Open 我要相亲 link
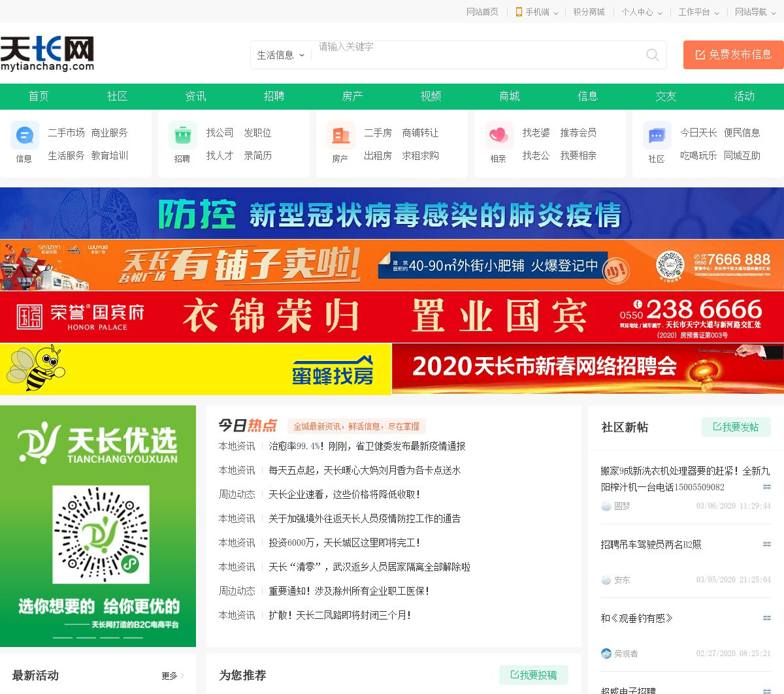 coord(578,155)
